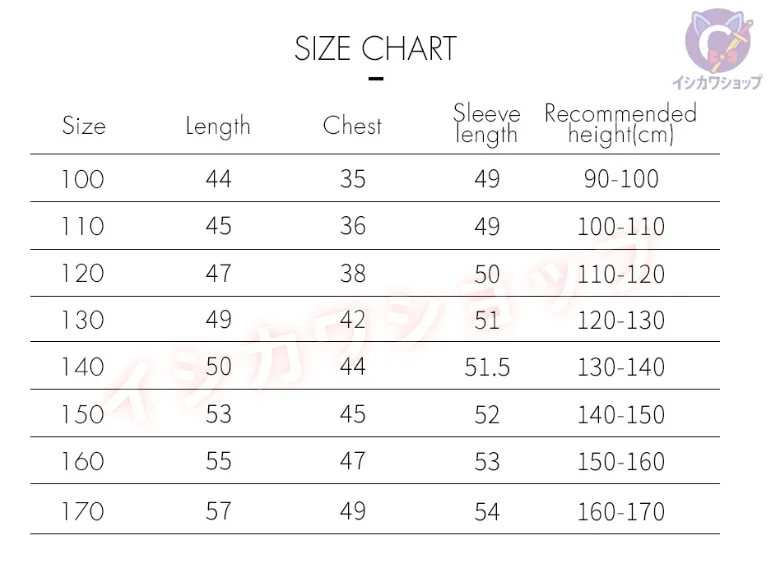Click size 130 row label
The height and width of the screenshot is (562, 769).
click(82, 320)
